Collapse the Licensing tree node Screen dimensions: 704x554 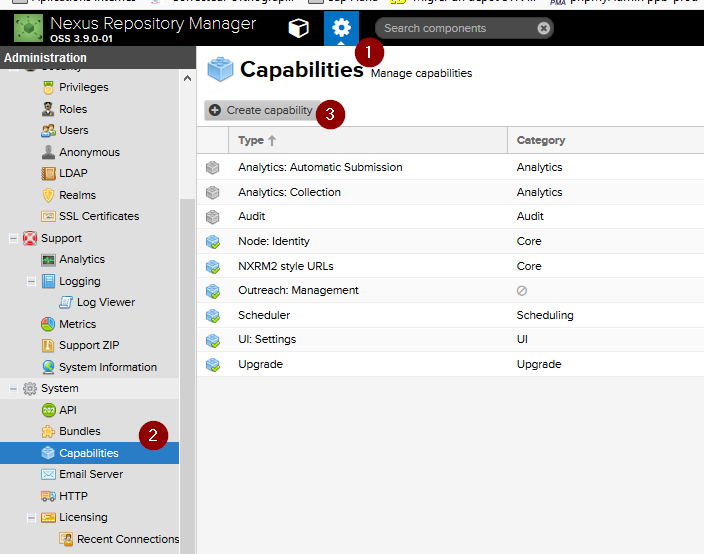(31, 518)
